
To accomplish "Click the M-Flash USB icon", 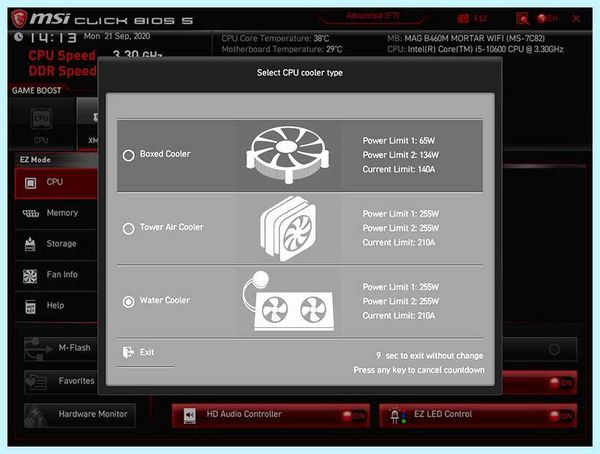I will coord(38,349).
